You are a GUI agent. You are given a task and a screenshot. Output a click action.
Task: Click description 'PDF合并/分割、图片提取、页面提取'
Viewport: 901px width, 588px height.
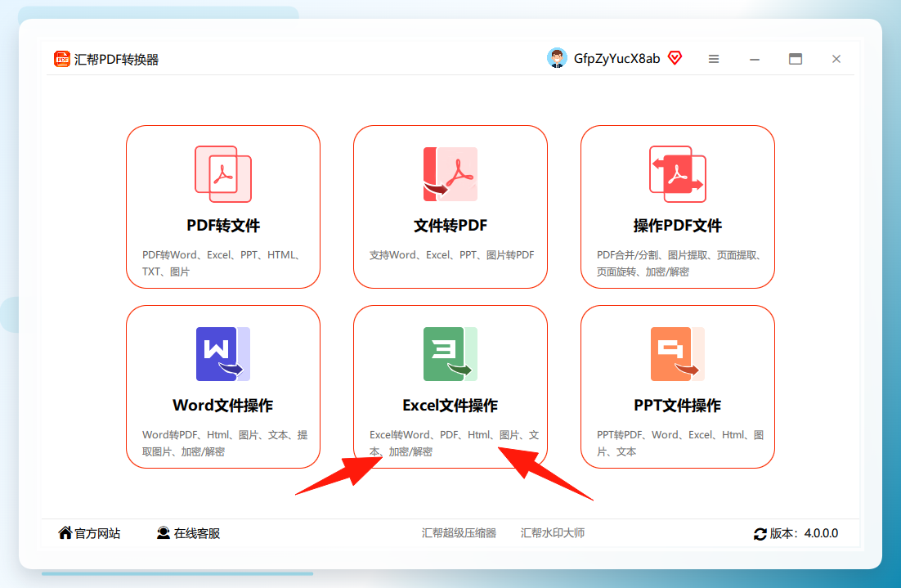(675, 254)
